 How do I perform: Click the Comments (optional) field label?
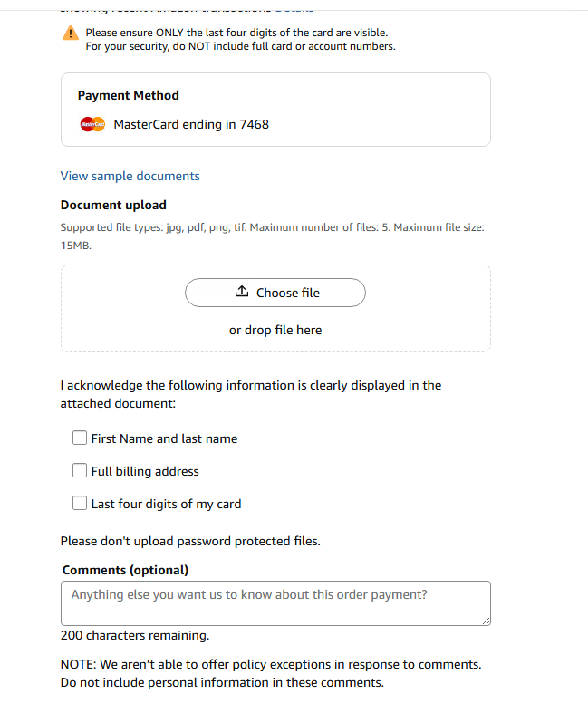(125, 570)
